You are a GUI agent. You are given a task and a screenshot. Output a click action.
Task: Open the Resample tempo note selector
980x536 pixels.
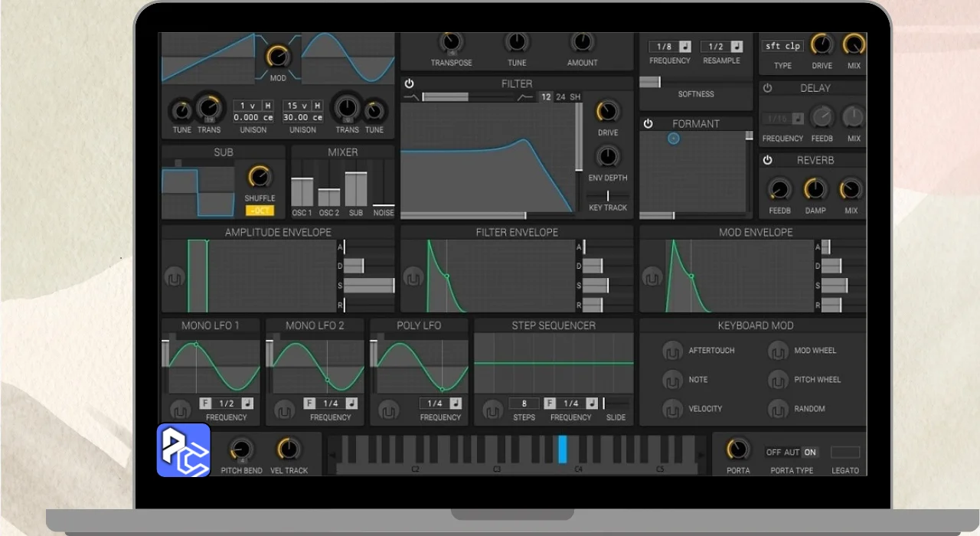click(736, 47)
